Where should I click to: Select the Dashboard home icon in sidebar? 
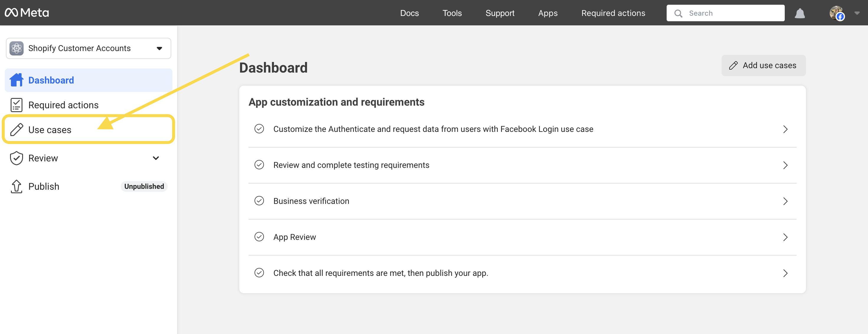16,80
